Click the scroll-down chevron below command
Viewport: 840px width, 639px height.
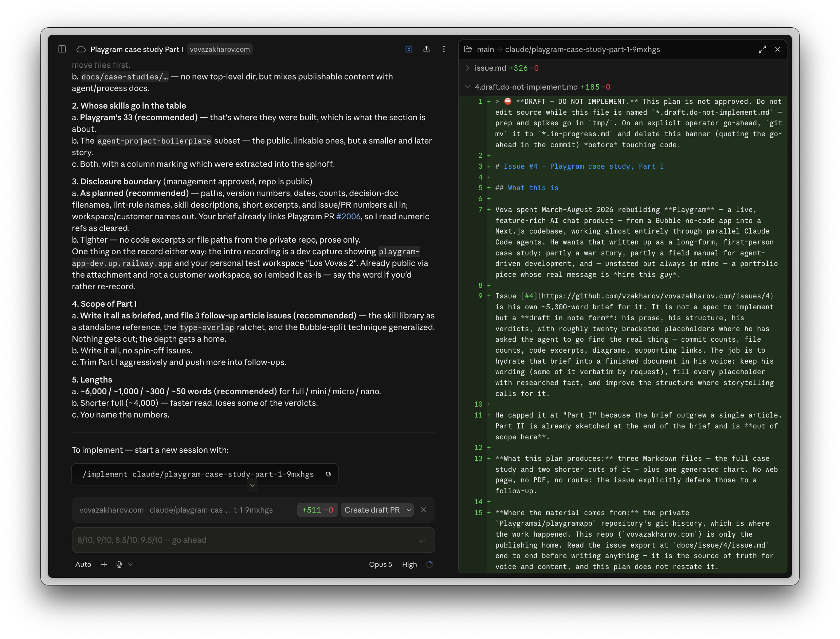pyautogui.click(x=252, y=485)
